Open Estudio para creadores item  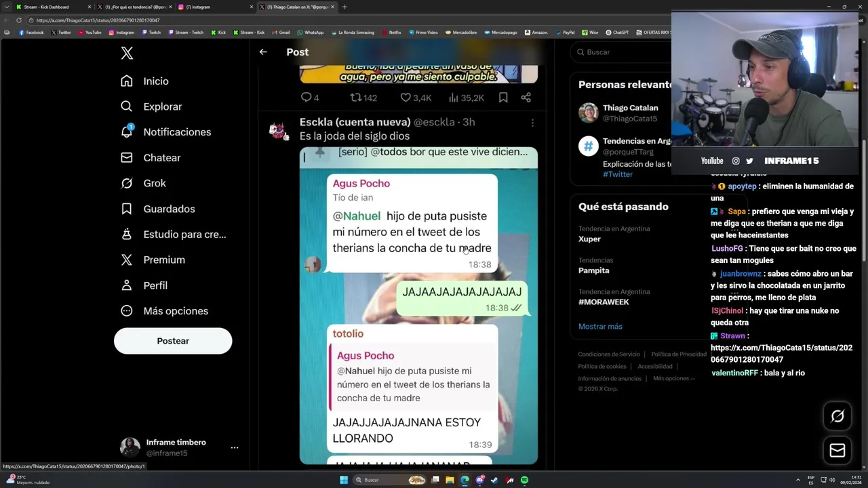pyautogui.click(x=173, y=235)
